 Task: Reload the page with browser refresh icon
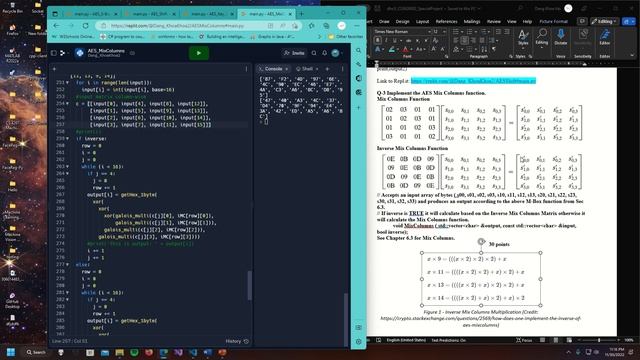[x=85, y=26]
